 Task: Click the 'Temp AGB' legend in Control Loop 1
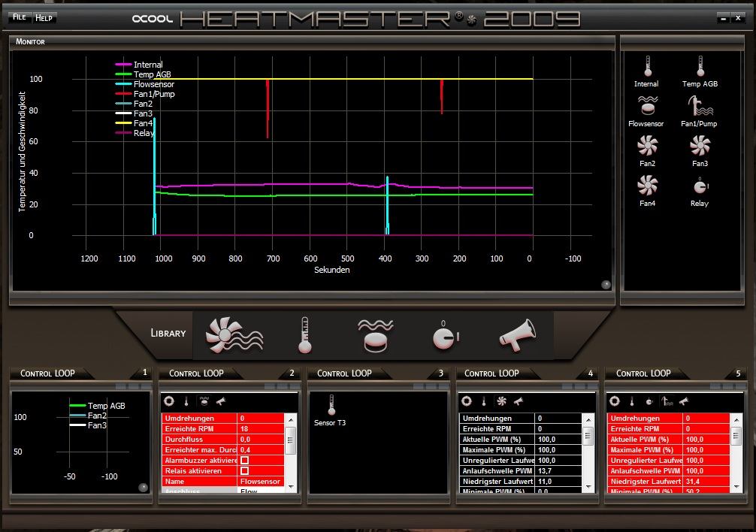click(x=98, y=406)
